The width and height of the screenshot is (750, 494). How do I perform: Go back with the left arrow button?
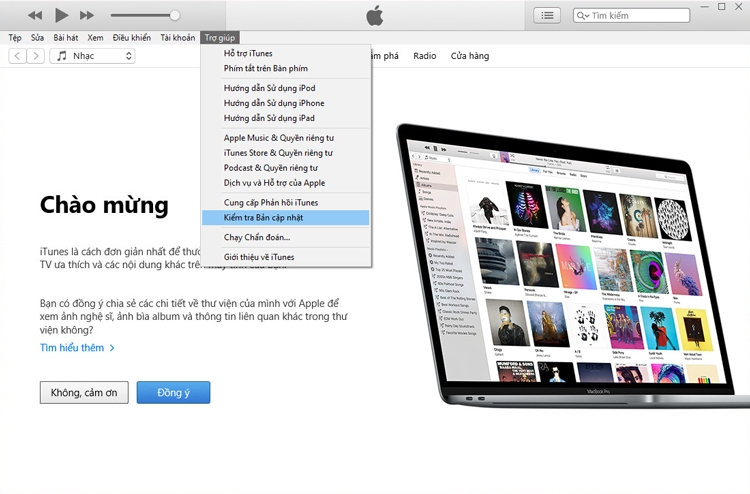(x=17, y=56)
